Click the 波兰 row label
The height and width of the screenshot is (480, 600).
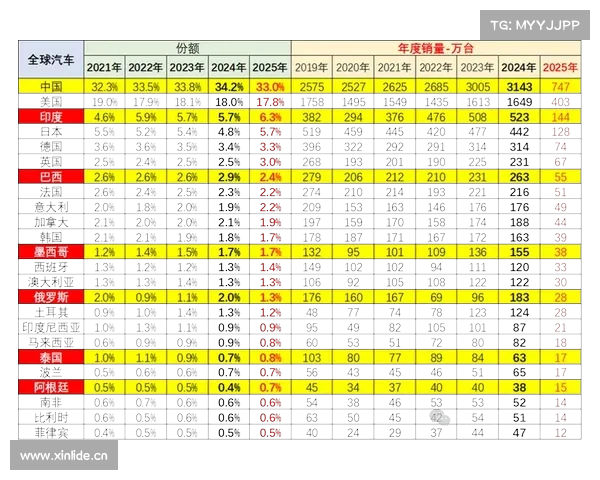click(51, 372)
